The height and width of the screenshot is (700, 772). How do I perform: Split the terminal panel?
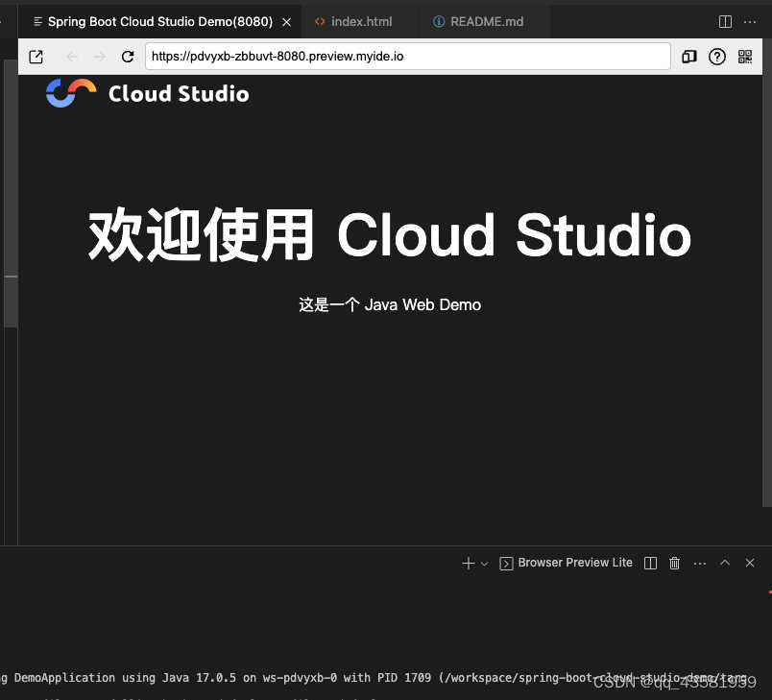click(650, 563)
